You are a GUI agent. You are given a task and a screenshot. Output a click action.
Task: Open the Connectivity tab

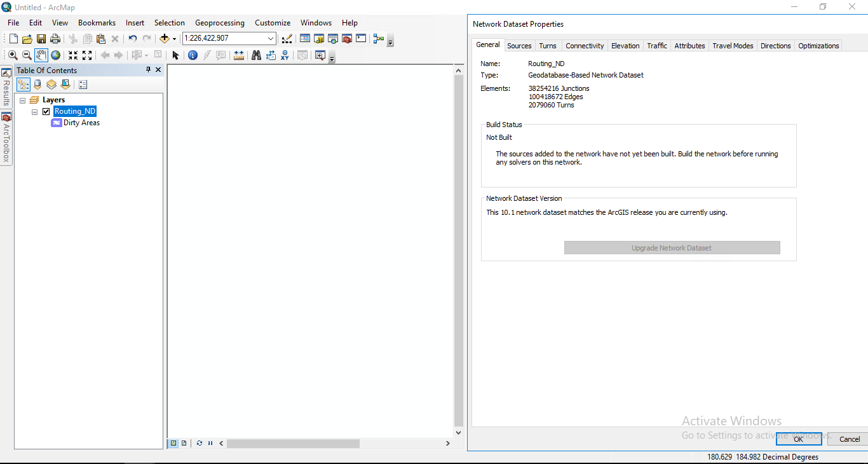click(x=585, y=46)
